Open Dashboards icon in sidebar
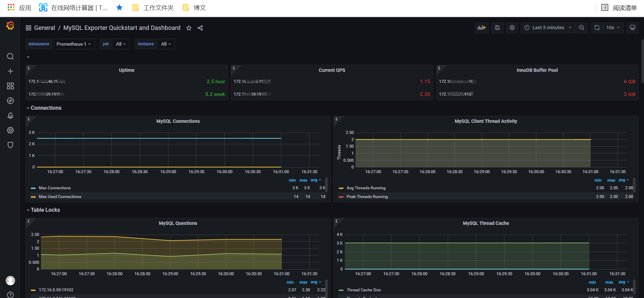The height and width of the screenshot is (298, 644). pyautogui.click(x=10, y=86)
